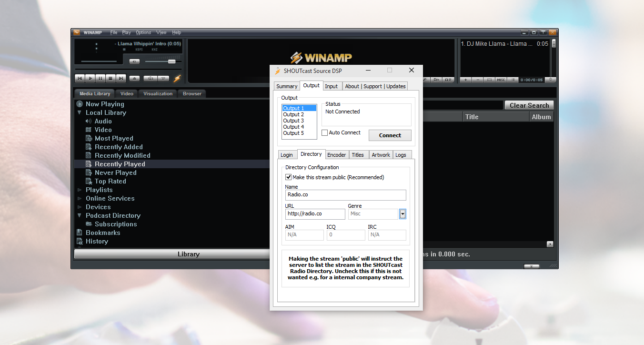The image size is (644, 345).
Task: Select the DJ Mike Llama playlist entry
Action: pos(504,43)
